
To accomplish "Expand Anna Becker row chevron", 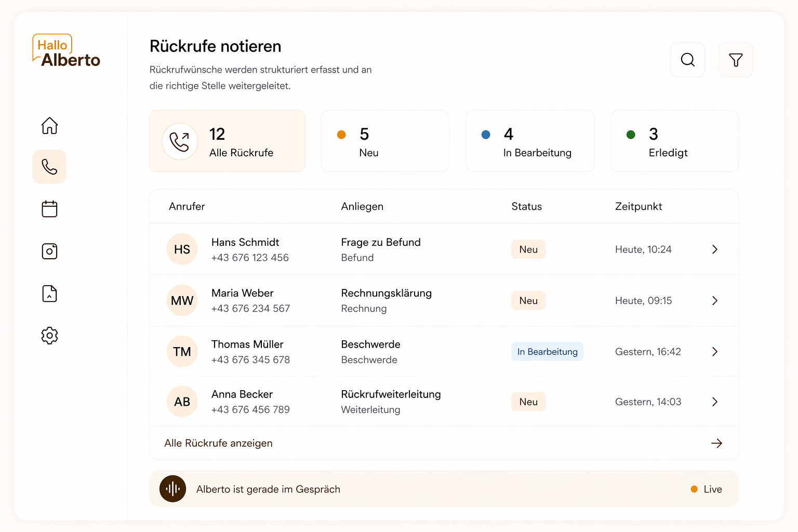I will point(715,402).
